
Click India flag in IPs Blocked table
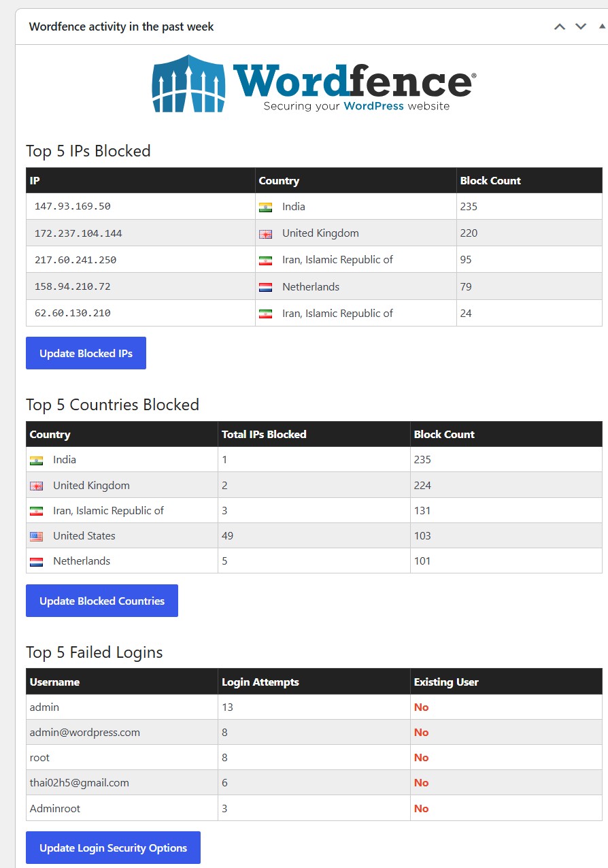(265, 207)
